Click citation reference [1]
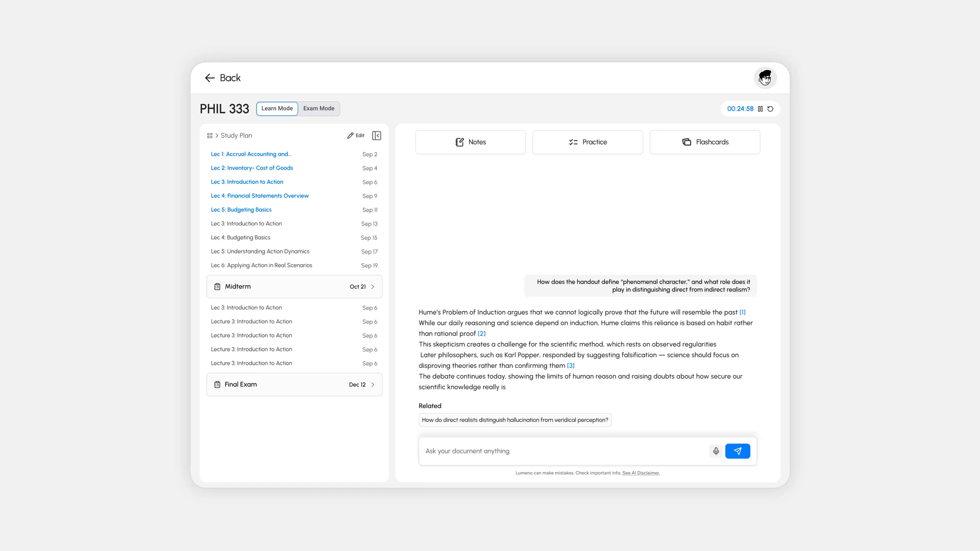This screenshot has height=551, width=980. (x=743, y=312)
